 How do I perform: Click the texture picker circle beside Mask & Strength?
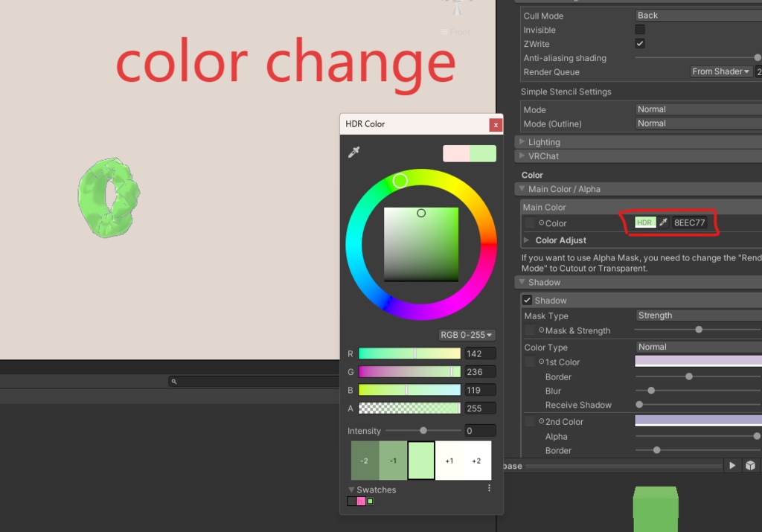point(541,330)
